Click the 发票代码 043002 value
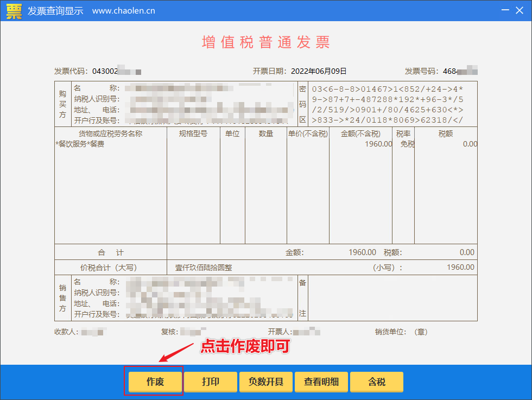Image resolution: width=532 pixels, height=400 pixels. pos(105,71)
